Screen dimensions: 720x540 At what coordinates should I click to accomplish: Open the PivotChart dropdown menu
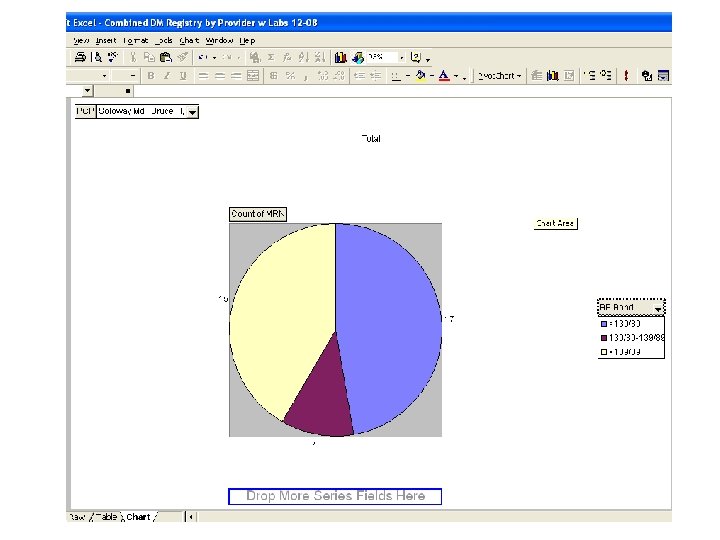click(x=500, y=76)
